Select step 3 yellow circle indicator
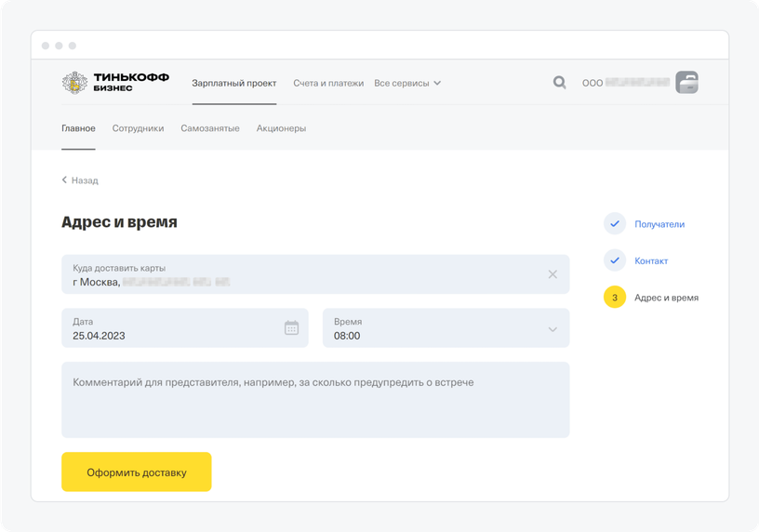Screen dimensions: 759x532 click(614, 298)
